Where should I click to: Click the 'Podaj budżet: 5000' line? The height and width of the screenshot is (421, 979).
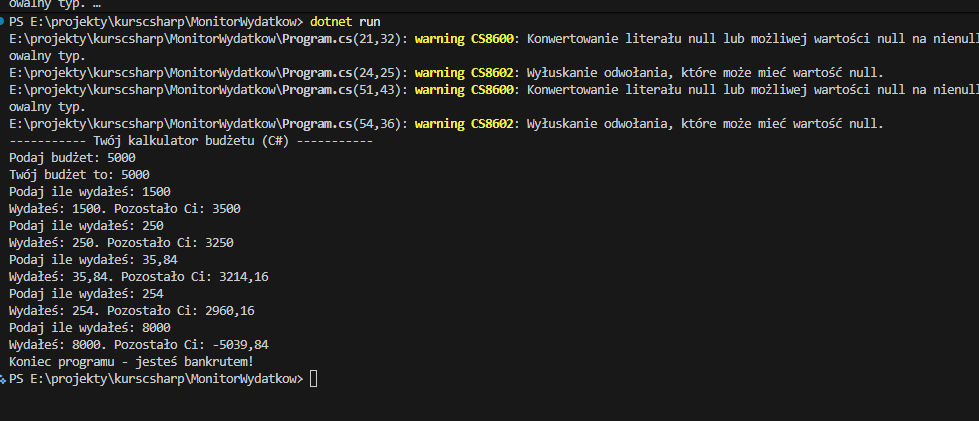(x=71, y=158)
